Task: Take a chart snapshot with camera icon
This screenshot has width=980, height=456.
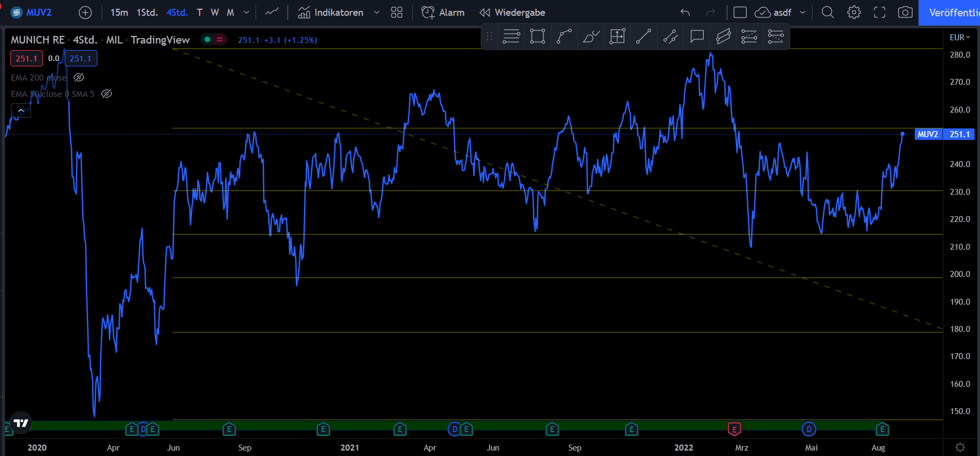Action: click(905, 13)
